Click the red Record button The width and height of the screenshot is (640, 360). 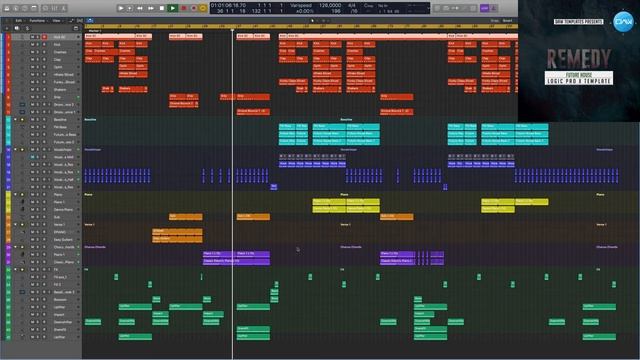184,8
